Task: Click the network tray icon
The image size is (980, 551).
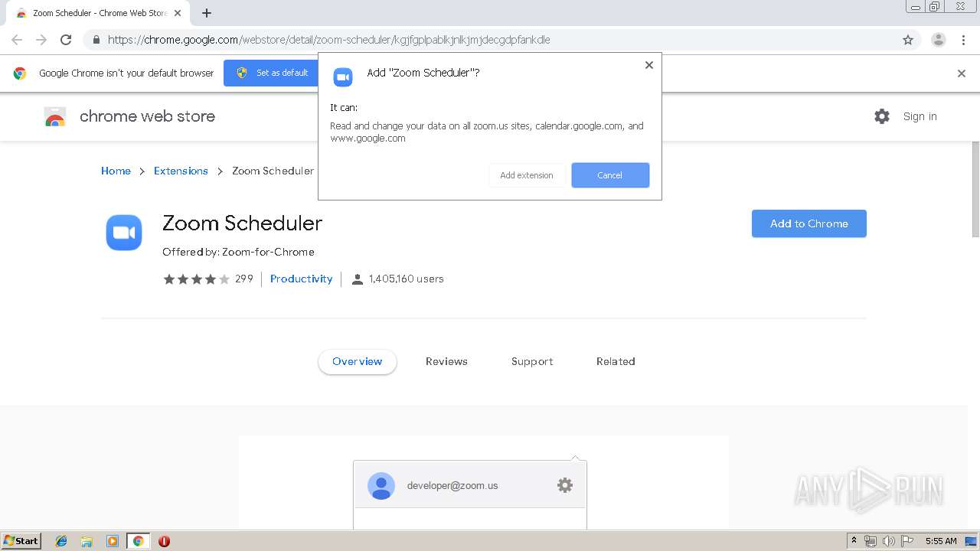Action: pos(871,541)
